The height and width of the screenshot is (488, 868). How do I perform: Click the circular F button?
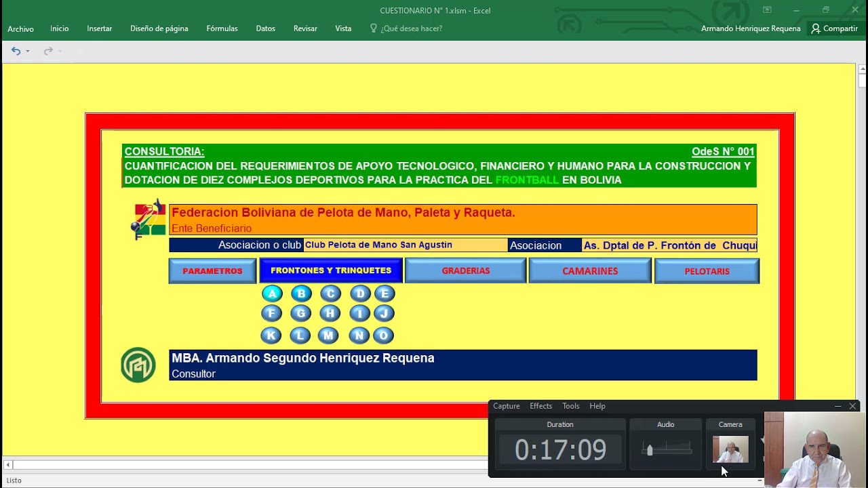tap(271, 313)
